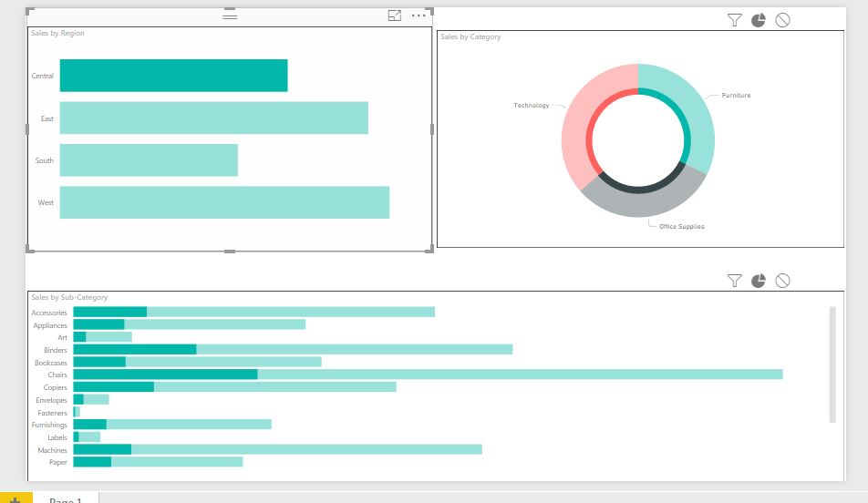
Task: Add a new page with plus button
Action: coord(15,498)
